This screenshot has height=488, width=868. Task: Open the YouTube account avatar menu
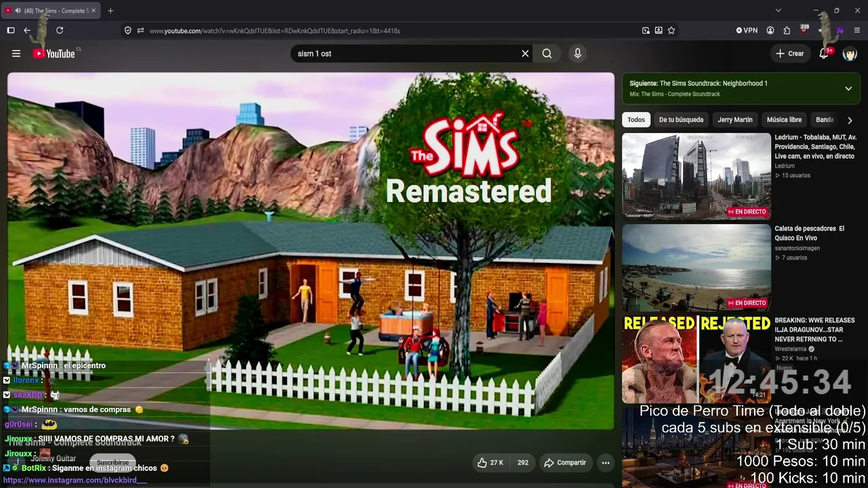(850, 54)
